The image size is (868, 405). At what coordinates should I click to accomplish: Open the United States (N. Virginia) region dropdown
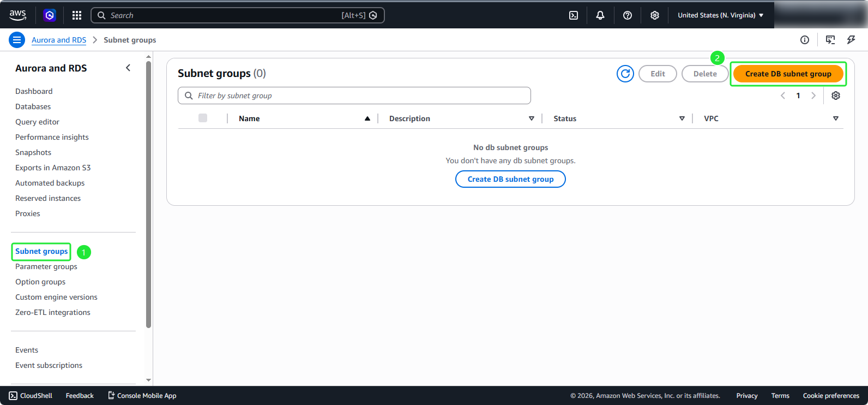721,15
